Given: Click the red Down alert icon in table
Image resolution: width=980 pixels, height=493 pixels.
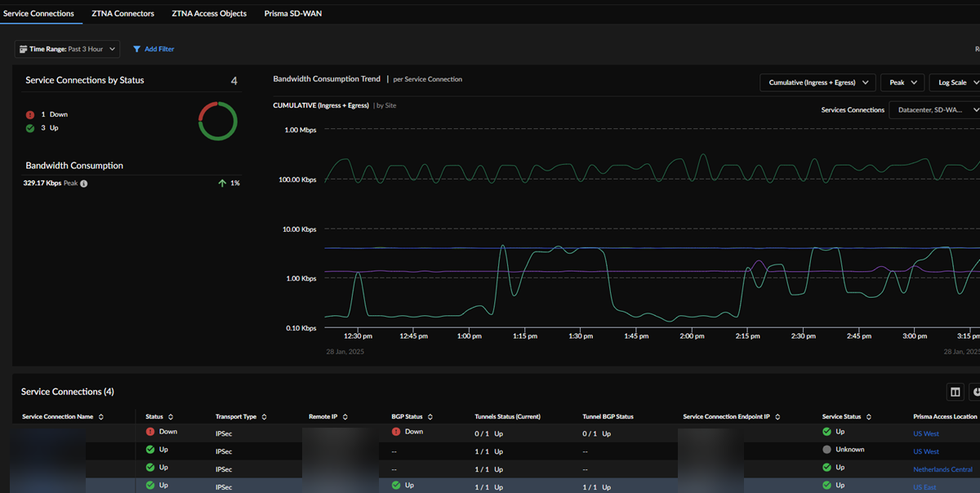Looking at the screenshot, I should [150, 431].
